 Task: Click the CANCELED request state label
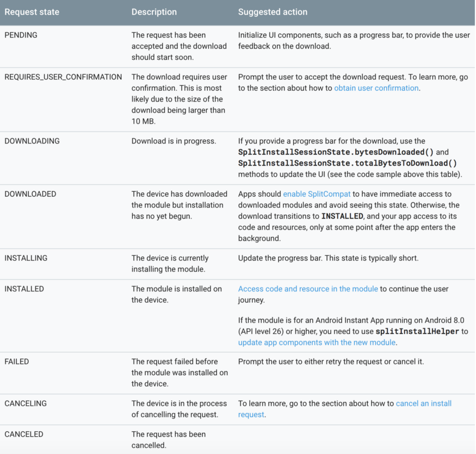24,434
